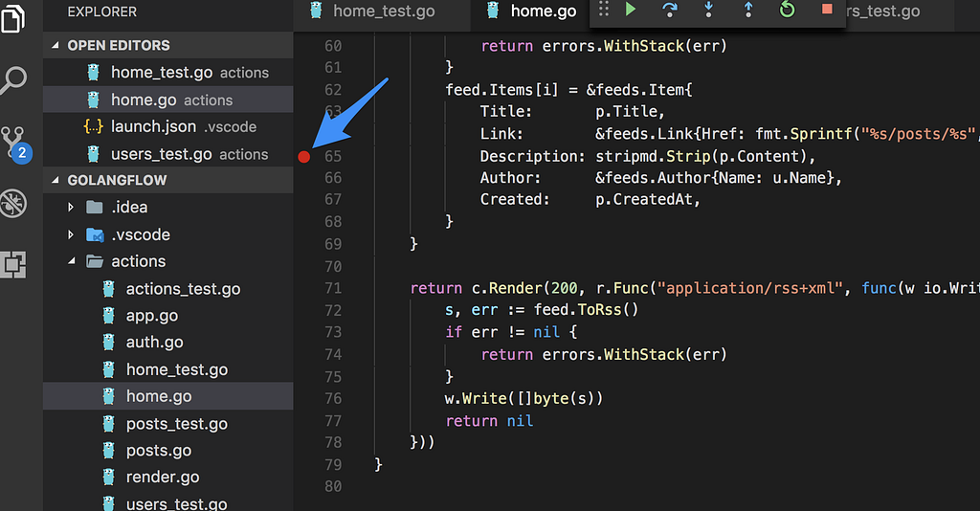Click the Go gopher icon beside posts.go

tap(109, 451)
